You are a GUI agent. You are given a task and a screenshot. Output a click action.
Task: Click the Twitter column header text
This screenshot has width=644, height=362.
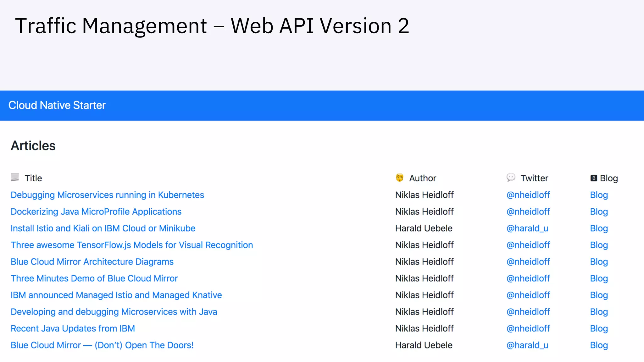(x=534, y=178)
